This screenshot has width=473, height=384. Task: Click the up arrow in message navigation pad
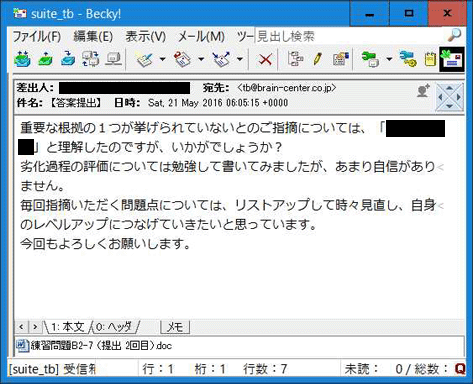[x=449, y=88]
